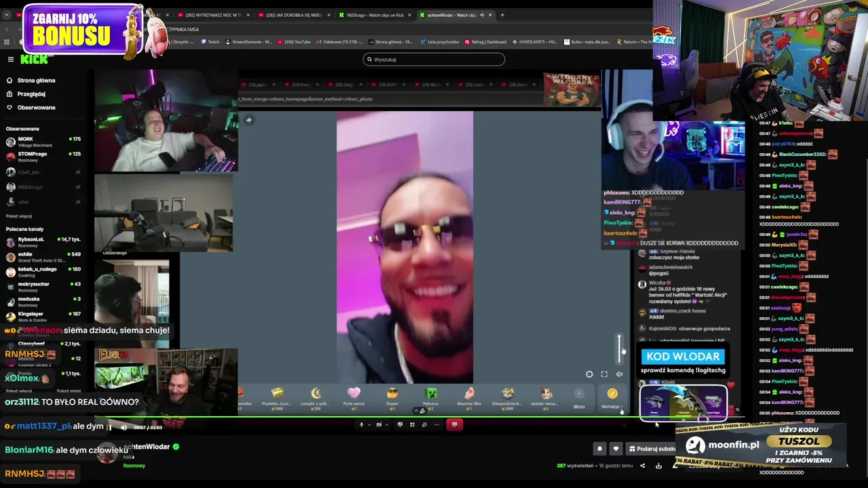Viewport: 868px width, 488px height.
Task: Click the screen share icon in control bar
Action: tap(400, 424)
